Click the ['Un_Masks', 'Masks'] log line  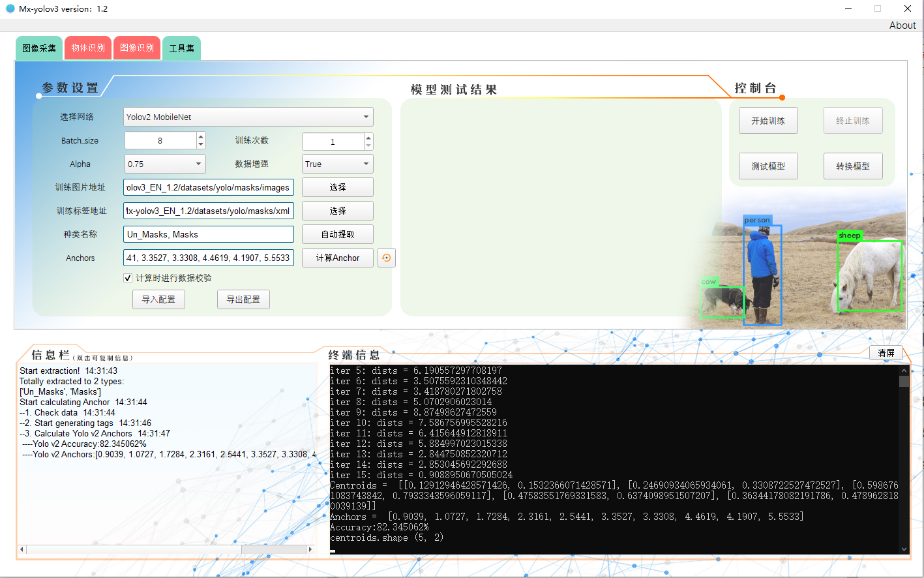60,391
